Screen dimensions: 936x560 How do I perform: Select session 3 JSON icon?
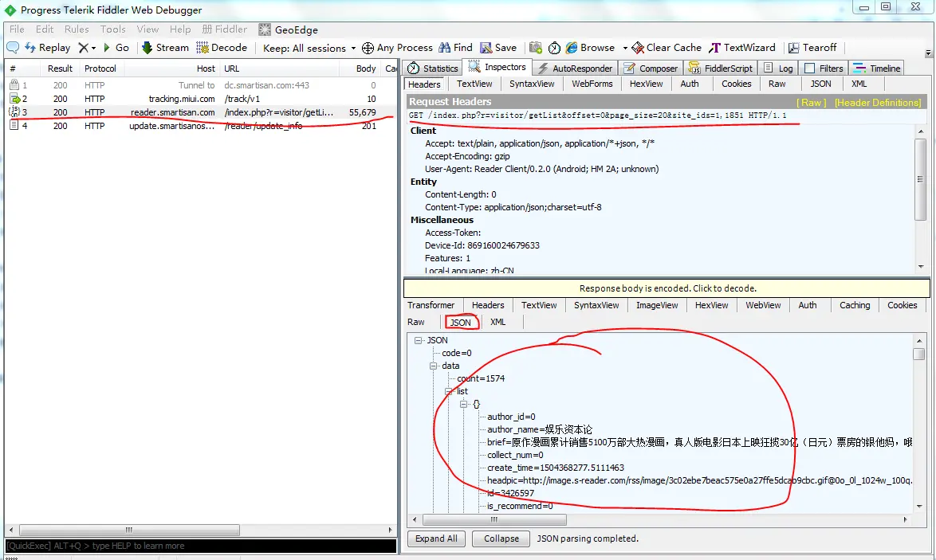coord(14,112)
